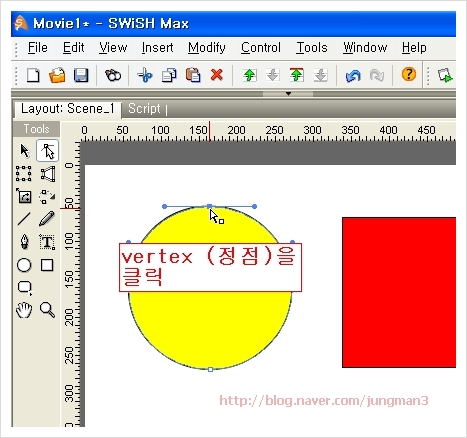Pick the Rectangle shape tool
The width and height of the screenshot is (467, 438).
(x=47, y=265)
